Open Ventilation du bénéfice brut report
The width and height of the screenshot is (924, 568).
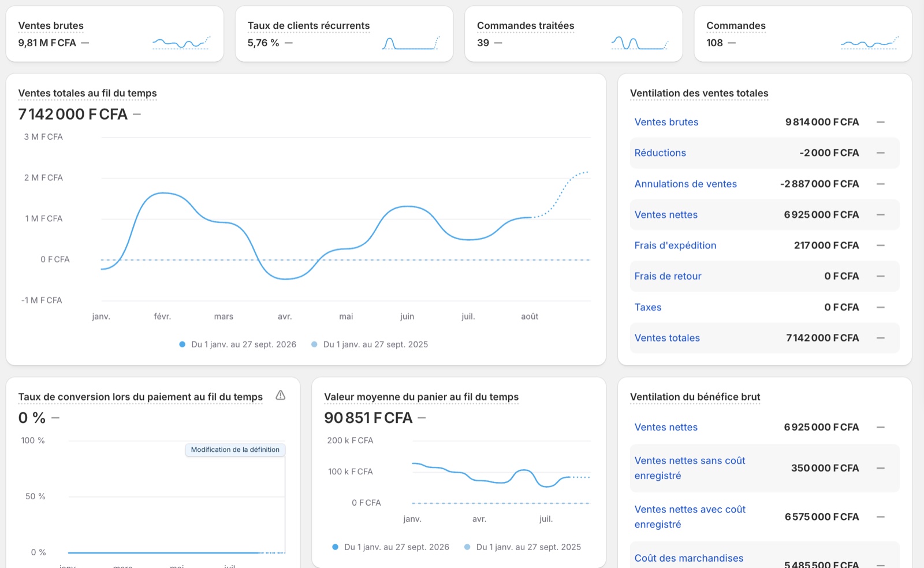coord(695,397)
